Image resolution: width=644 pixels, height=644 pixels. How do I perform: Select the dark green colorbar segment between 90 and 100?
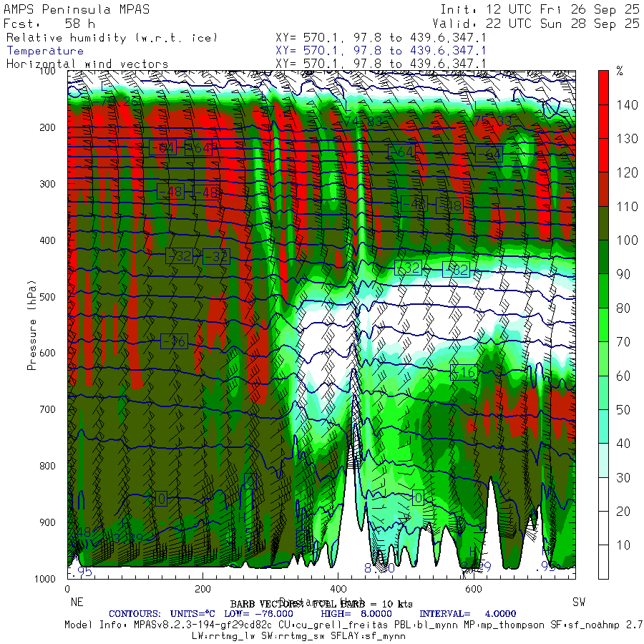tap(603, 257)
